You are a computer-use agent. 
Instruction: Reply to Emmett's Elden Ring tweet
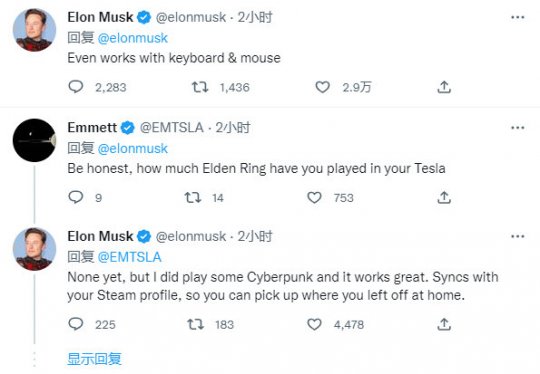(76, 197)
